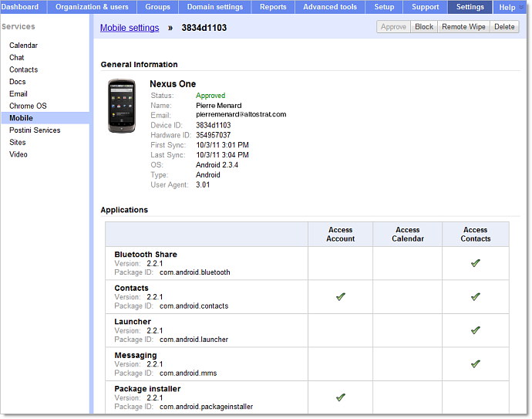Screen dimensions: 532x419
Task: Click Launcher Access Contacts checkmark
Action: click(475, 330)
